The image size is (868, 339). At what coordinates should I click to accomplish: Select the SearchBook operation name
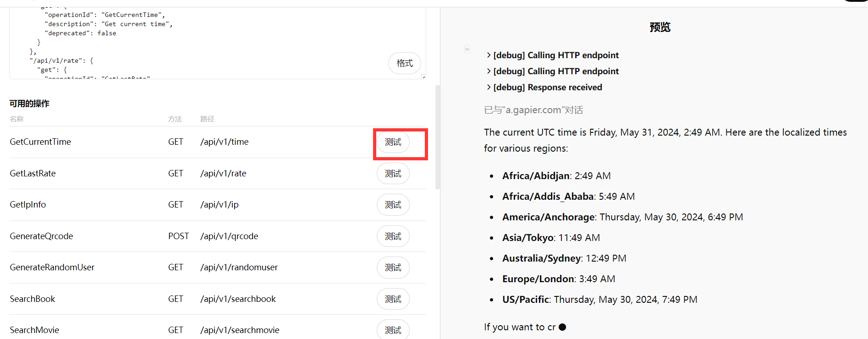[x=32, y=299]
